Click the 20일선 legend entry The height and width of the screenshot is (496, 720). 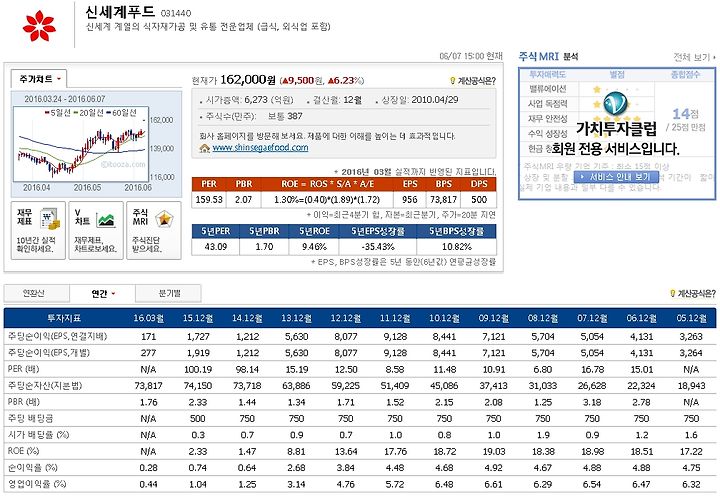[x=88, y=113]
